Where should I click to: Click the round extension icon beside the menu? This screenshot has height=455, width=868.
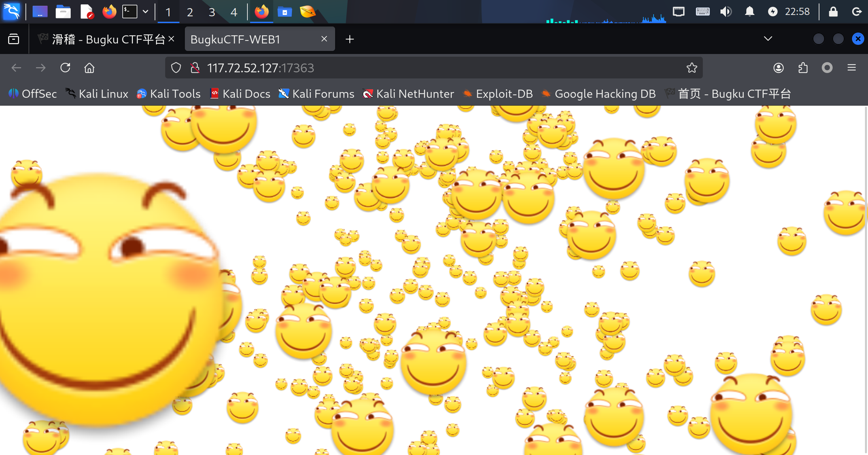[x=827, y=68]
